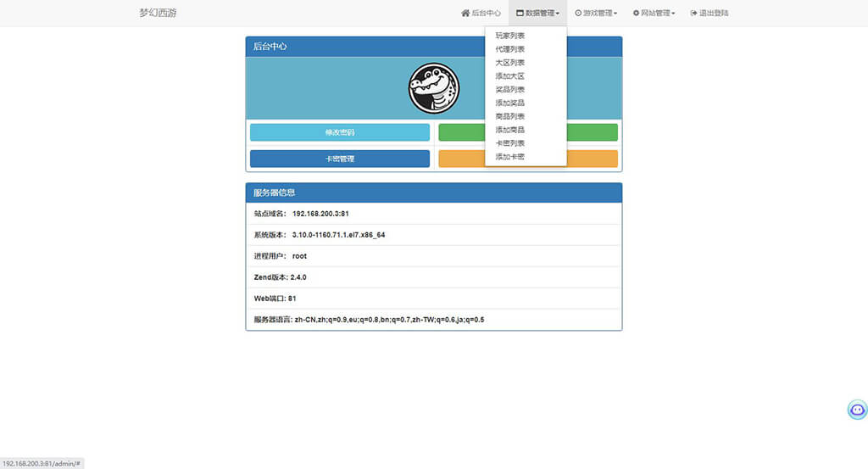868x469 pixels.
Task: Go to 后台中心 in the navbar
Action: [481, 13]
